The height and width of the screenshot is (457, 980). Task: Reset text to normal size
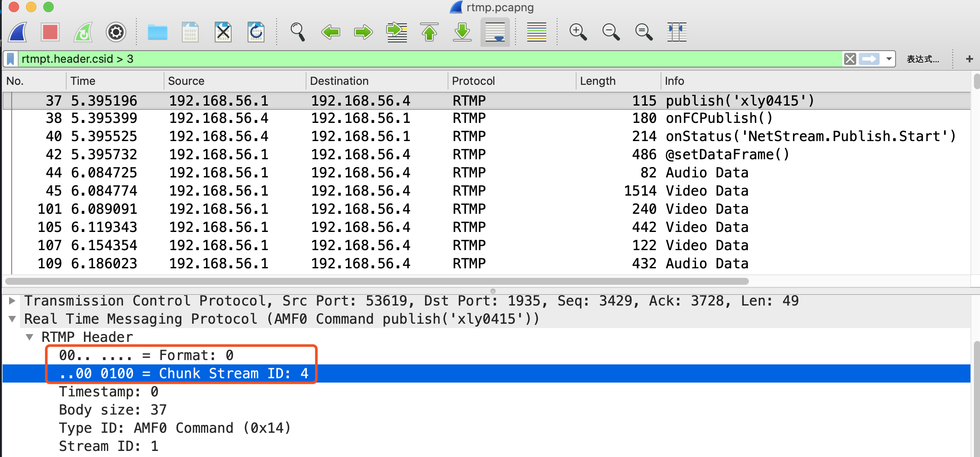coord(644,32)
